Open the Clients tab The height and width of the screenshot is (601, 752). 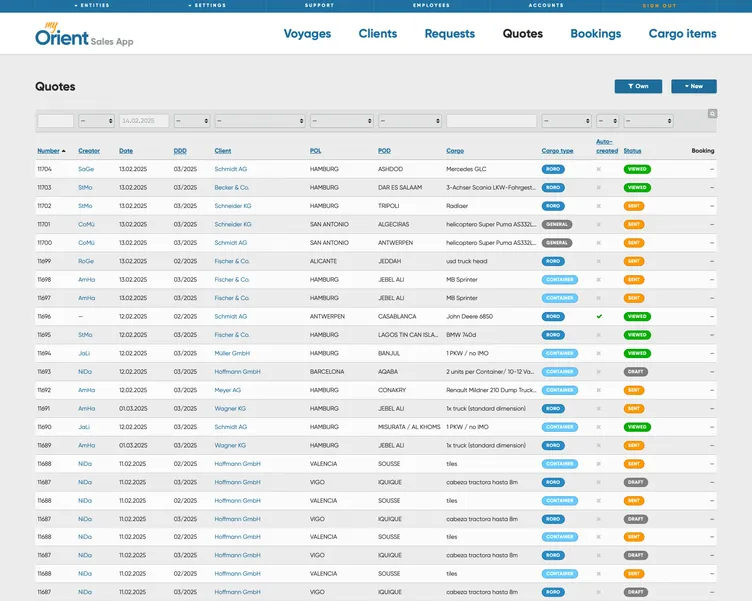point(378,34)
